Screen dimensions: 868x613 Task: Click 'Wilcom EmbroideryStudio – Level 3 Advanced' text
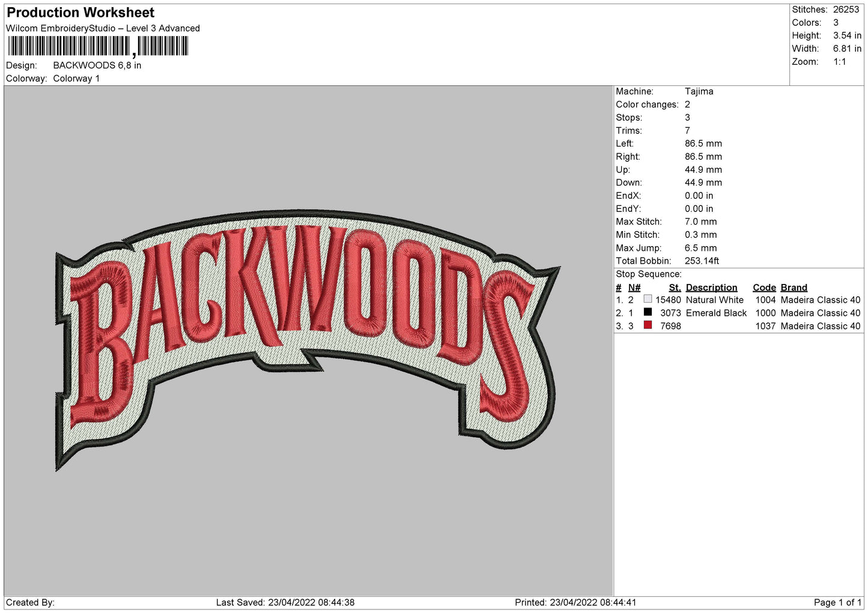tap(103, 28)
